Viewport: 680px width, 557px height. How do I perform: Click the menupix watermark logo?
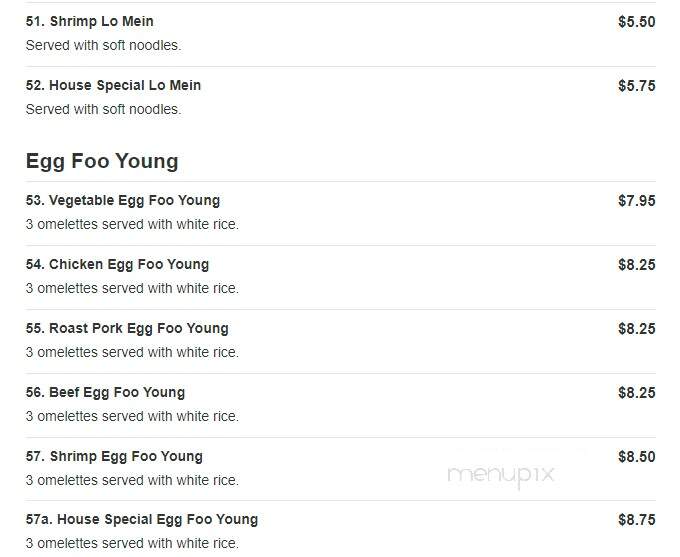[501, 476]
